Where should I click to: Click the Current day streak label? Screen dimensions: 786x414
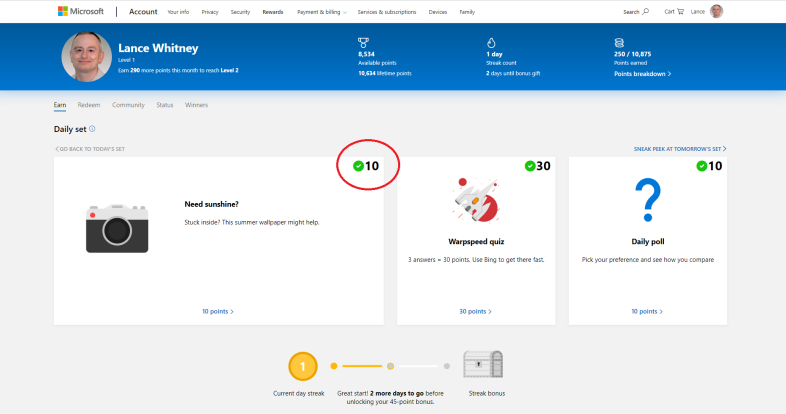[x=299, y=393]
